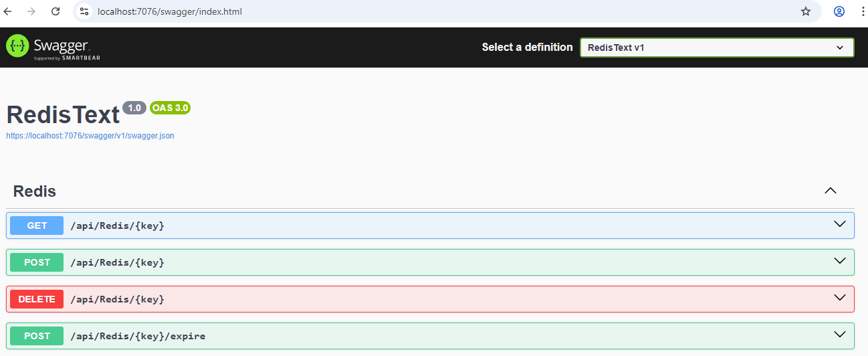This screenshot has width=868, height=356.
Task: Bookmark this page with the star icon
Action: (x=806, y=11)
